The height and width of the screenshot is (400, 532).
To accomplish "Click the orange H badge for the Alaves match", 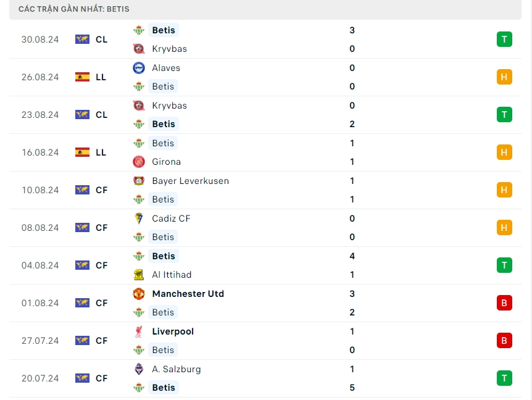I will [x=504, y=77].
